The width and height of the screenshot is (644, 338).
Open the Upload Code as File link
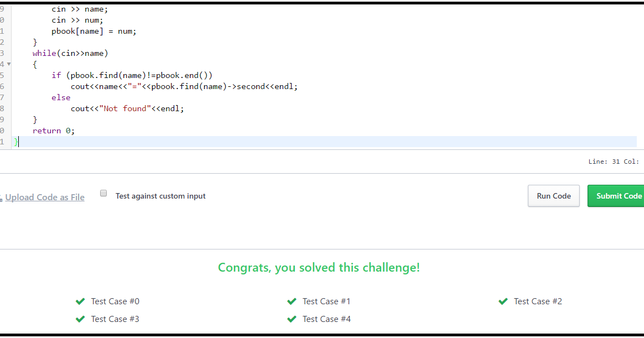[45, 197]
